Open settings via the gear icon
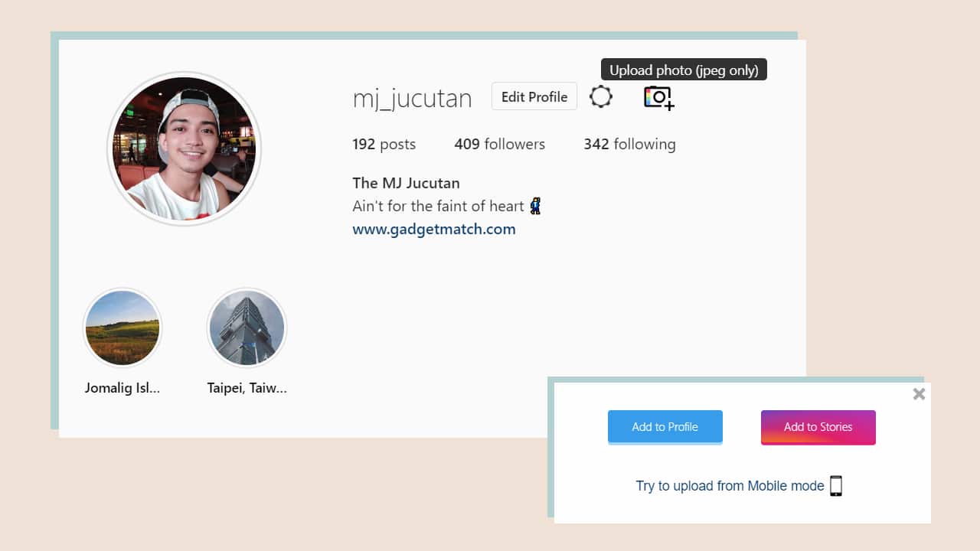 point(601,97)
